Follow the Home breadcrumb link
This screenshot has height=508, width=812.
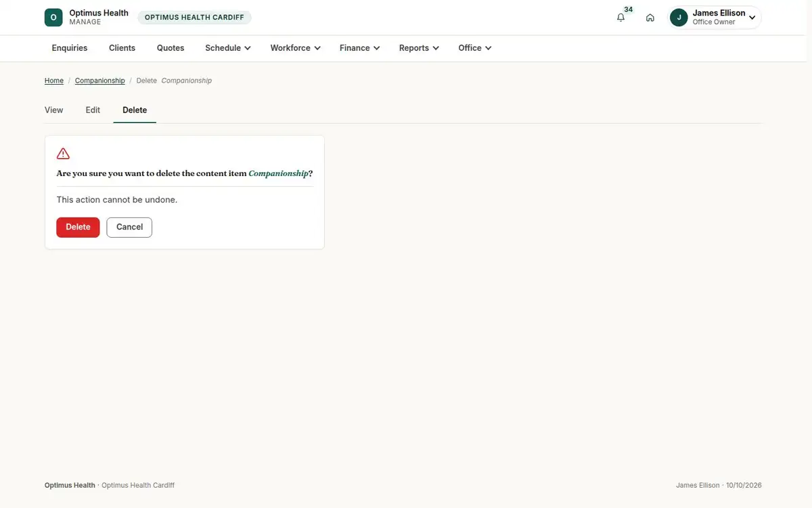(x=54, y=81)
